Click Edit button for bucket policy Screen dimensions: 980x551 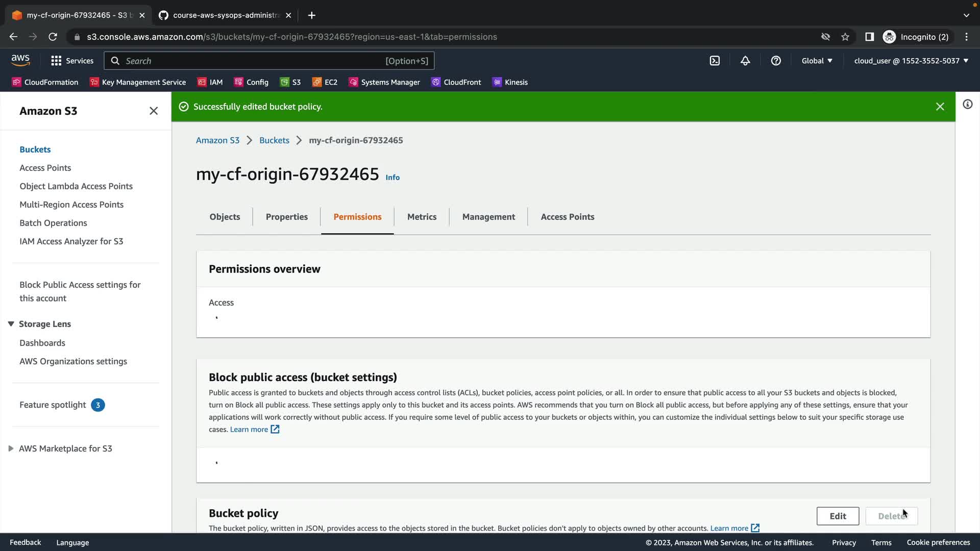coord(838,516)
